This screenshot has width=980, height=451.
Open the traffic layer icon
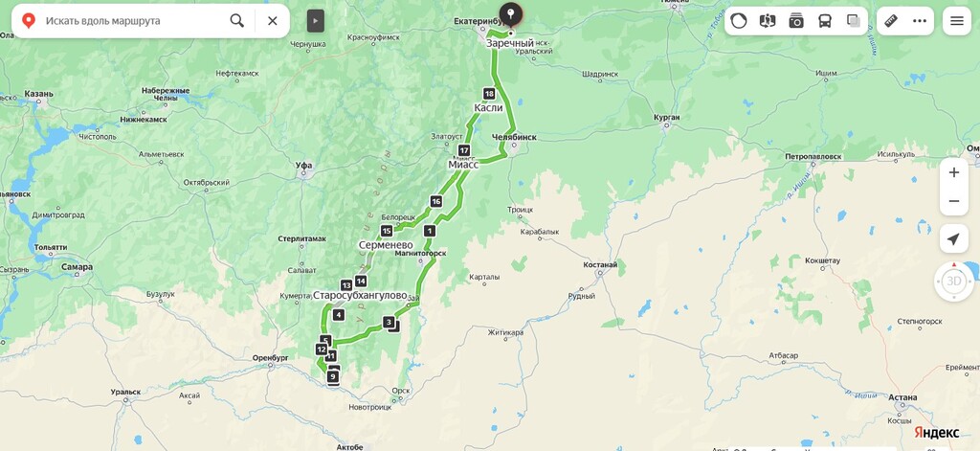738,21
